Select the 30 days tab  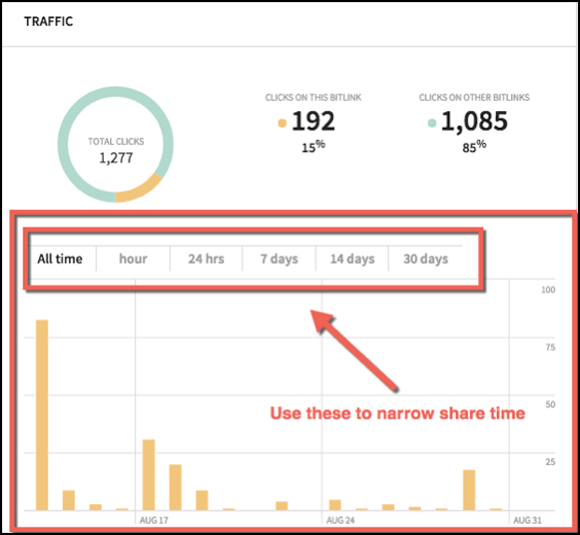pos(425,259)
